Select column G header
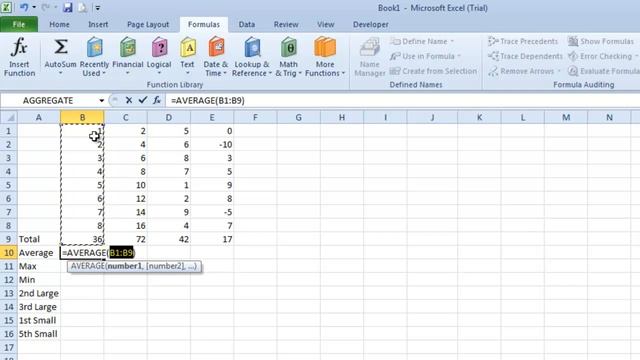Screen dimensions: 640x360 click(298, 118)
